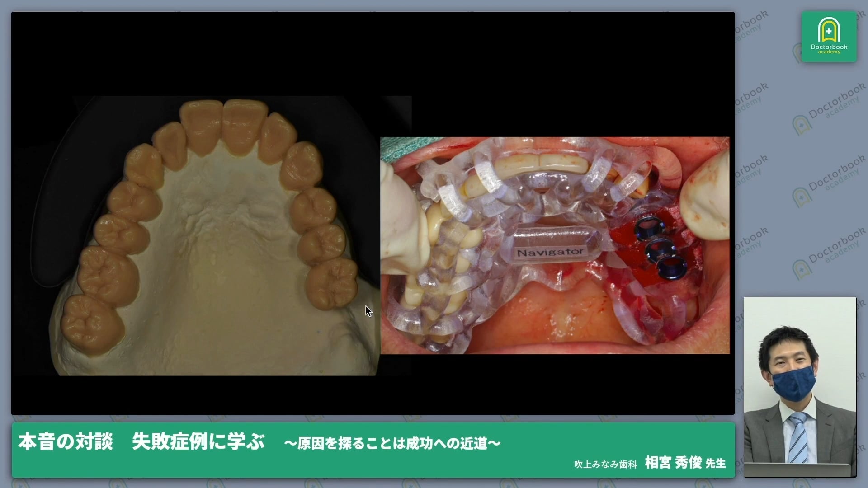This screenshot has height=488, width=868.
Task: Click the Navigator surgical guide photo
Action: pos(555,245)
